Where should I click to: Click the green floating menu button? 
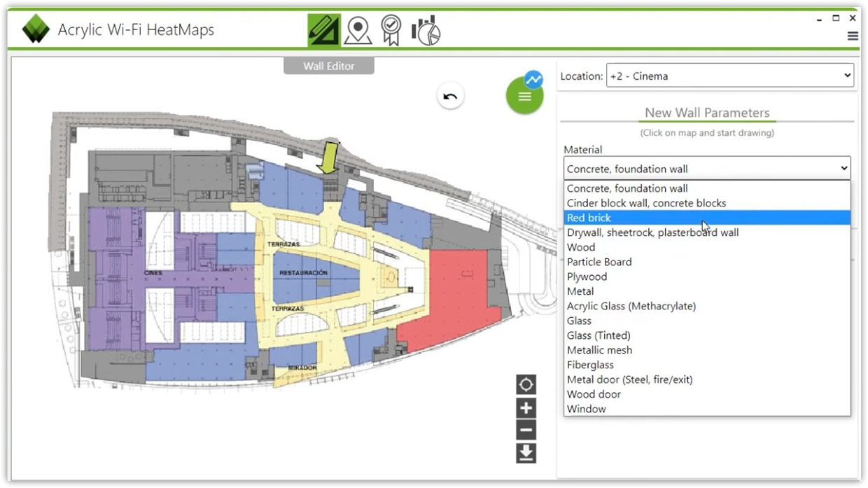click(524, 95)
